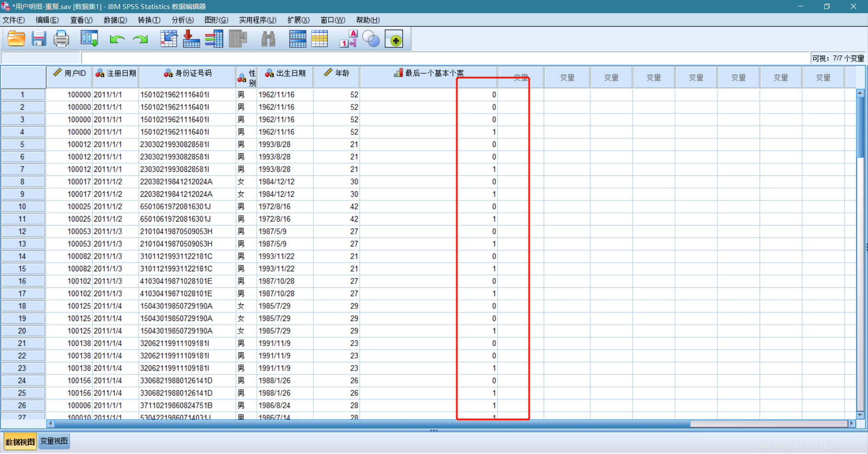Click the binoculars Find icon

pyautogui.click(x=268, y=39)
